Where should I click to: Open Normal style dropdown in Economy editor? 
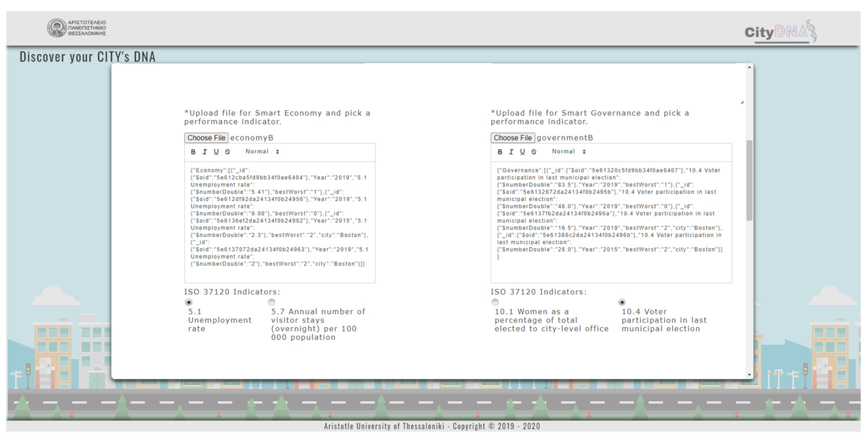[262, 151]
